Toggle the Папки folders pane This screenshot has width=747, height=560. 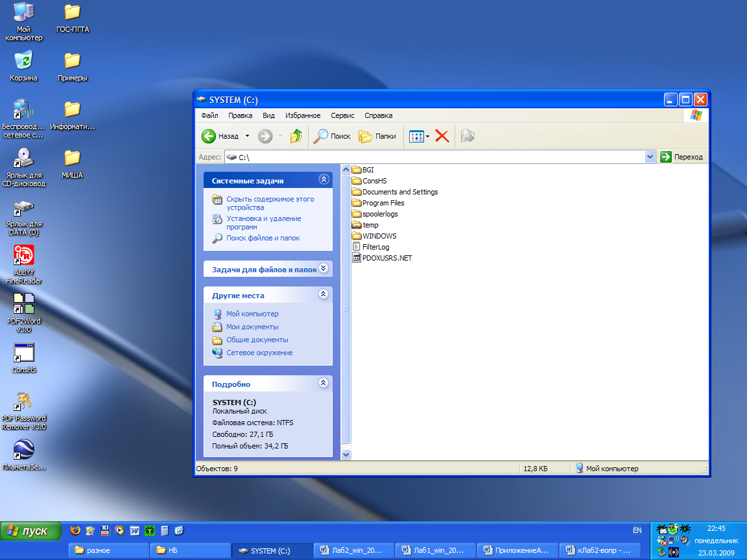coord(377,136)
